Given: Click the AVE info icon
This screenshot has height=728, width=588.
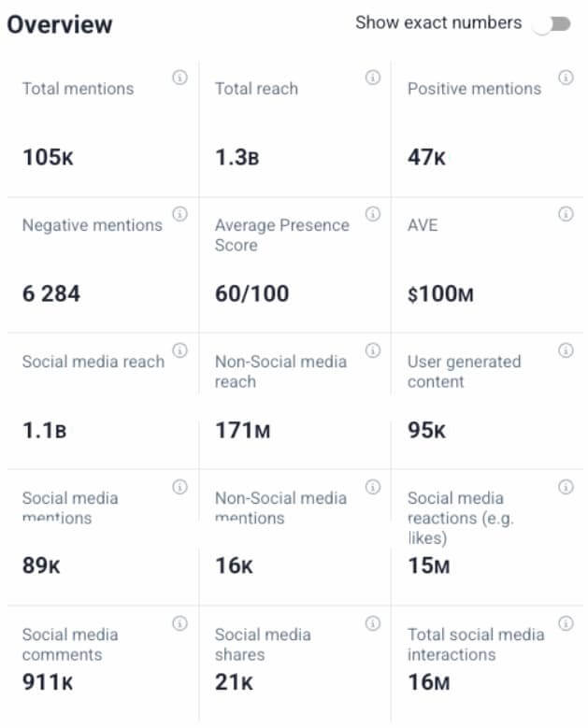Looking at the screenshot, I should pyautogui.click(x=566, y=214).
